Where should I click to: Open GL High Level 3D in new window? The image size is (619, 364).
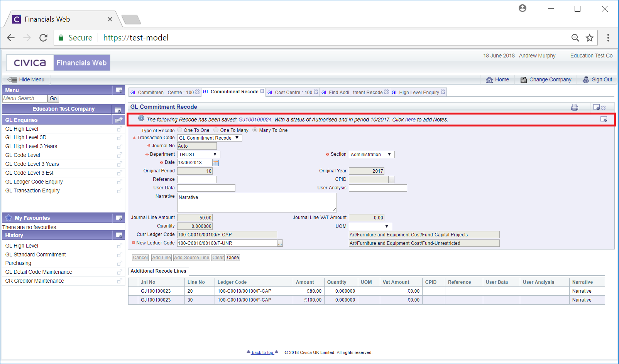pos(120,138)
